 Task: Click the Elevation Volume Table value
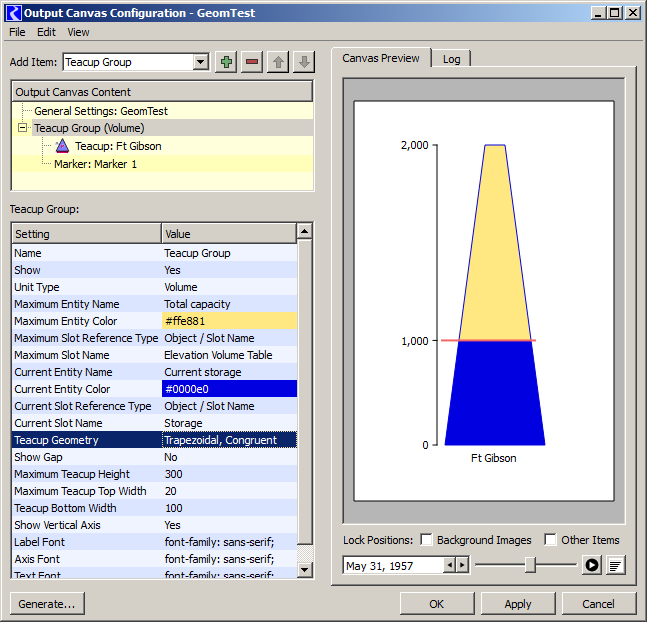click(229, 355)
